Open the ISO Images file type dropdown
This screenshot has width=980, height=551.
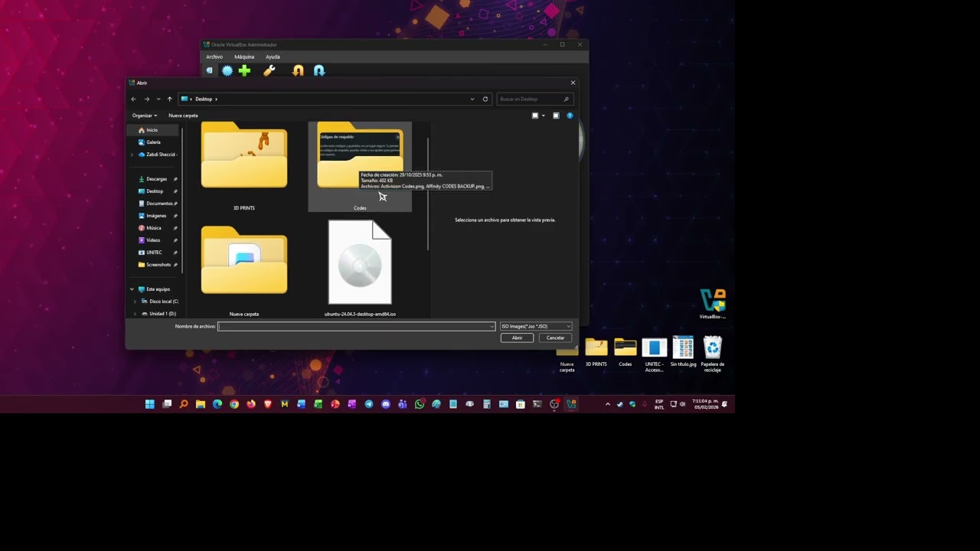coord(536,327)
